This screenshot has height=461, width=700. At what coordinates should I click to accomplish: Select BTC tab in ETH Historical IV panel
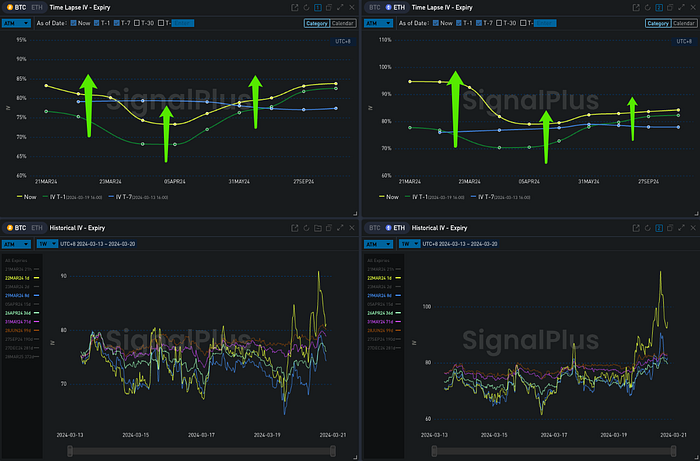[x=374, y=228]
